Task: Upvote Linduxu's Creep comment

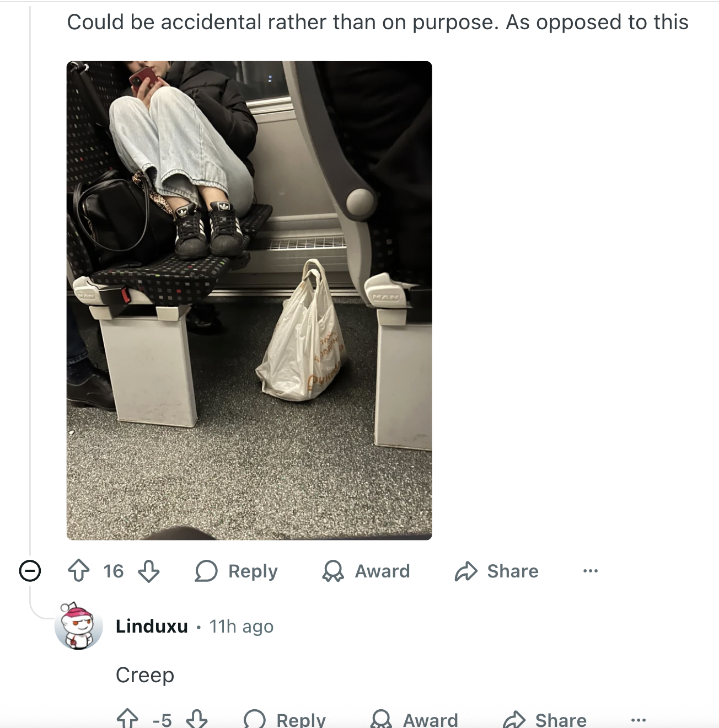Action: pyautogui.click(x=127, y=719)
